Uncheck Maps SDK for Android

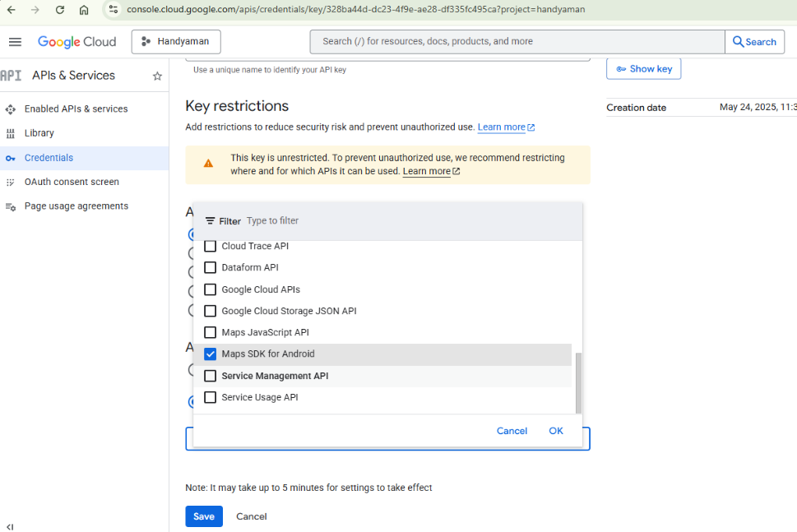(211, 354)
